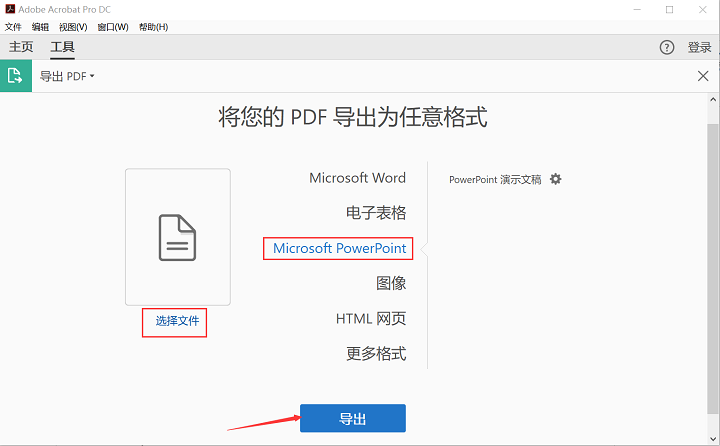Choose HTML 网页 export format

[x=370, y=318]
